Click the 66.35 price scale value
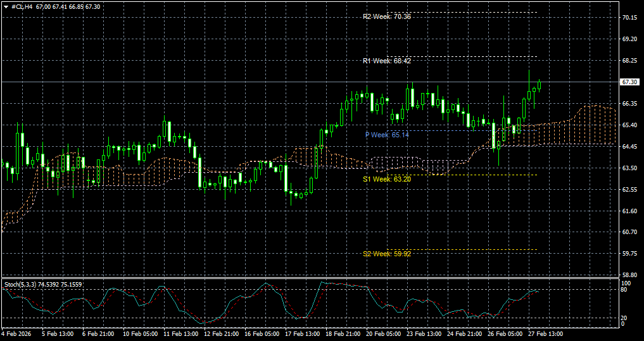Viewport: 644px width, 341px height. coord(629,103)
